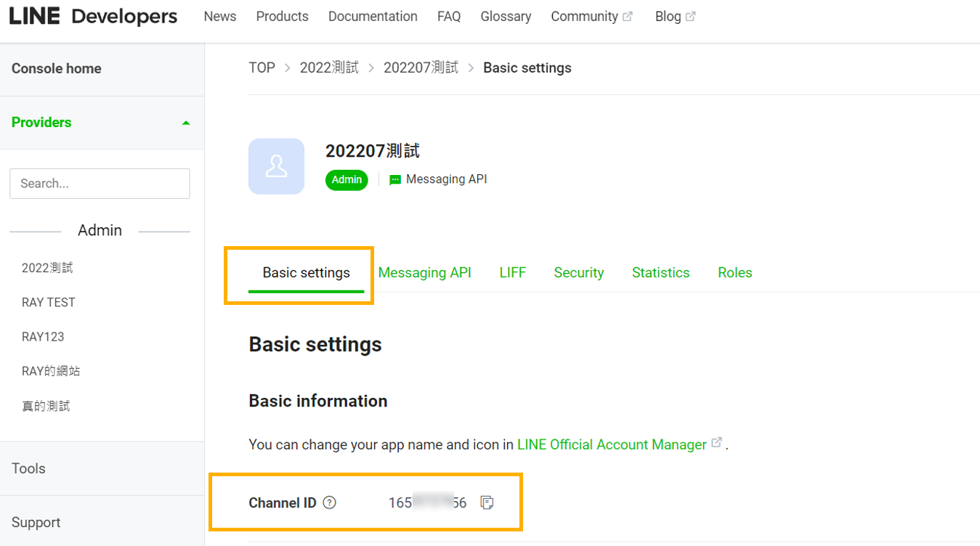This screenshot has width=980, height=546.
Task: Click the Admin badge on the channel
Action: coord(347,179)
